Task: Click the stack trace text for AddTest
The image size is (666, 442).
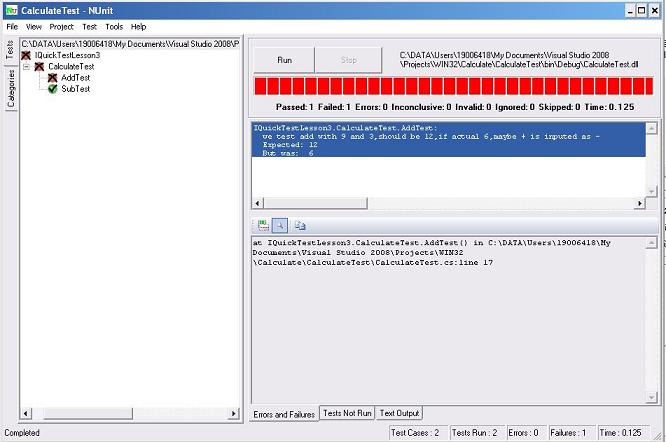Action: click(432, 253)
